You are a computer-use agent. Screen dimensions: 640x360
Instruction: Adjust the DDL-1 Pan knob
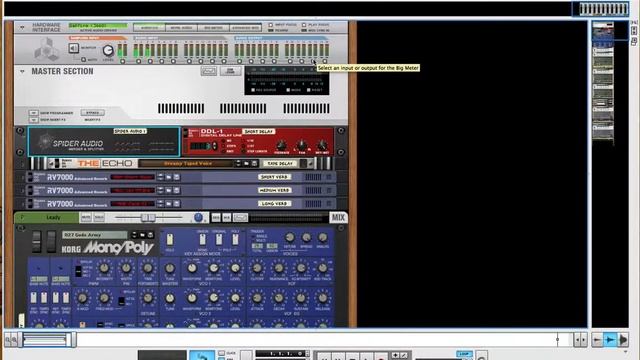click(302, 145)
